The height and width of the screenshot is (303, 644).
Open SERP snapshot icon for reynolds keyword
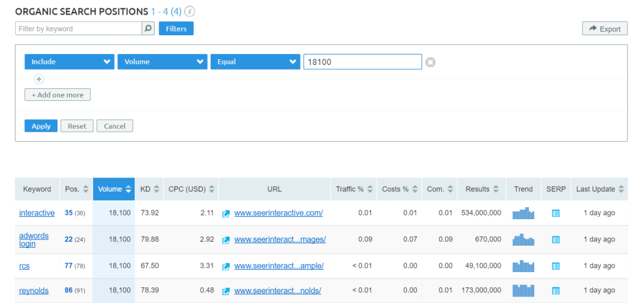point(555,291)
